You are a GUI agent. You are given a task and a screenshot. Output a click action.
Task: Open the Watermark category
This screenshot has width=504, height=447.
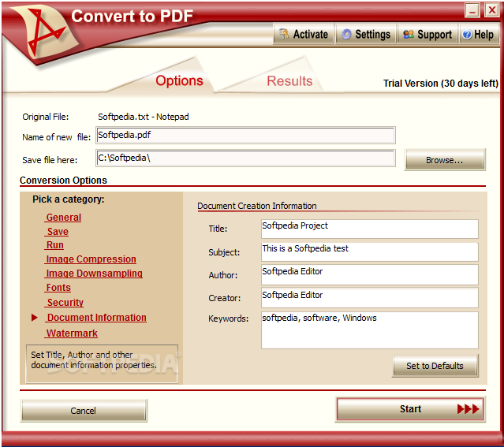71,333
